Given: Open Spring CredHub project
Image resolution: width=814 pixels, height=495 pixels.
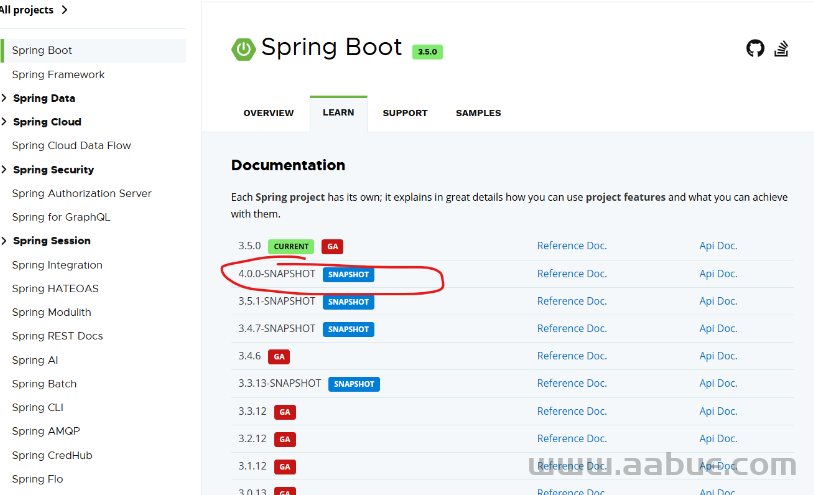Looking at the screenshot, I should tap(52, 455).
